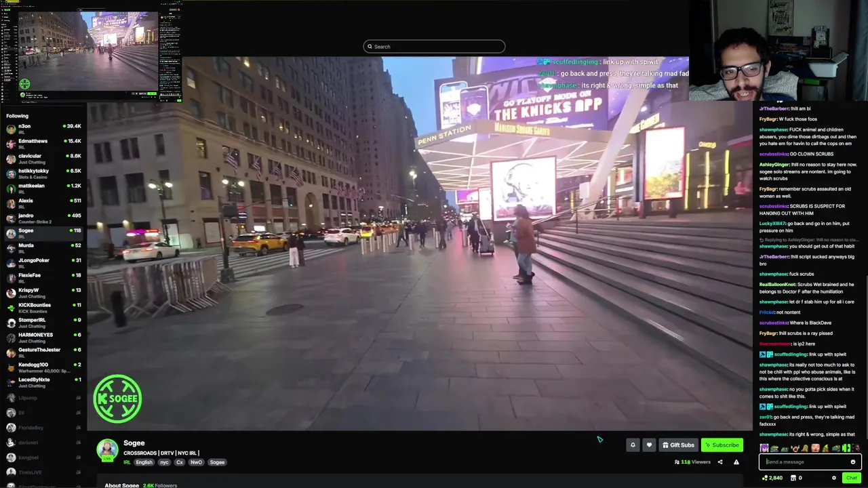The width and height of the screenshot is (868, 488).
Task: Click the Search box at top
Action: 434,47
